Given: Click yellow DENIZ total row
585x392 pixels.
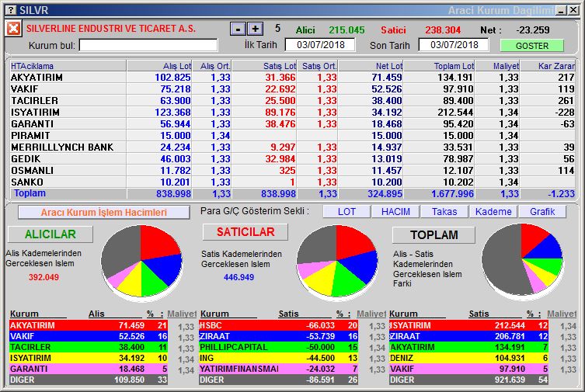Looking at the screenshot, I should click(468, 358).
